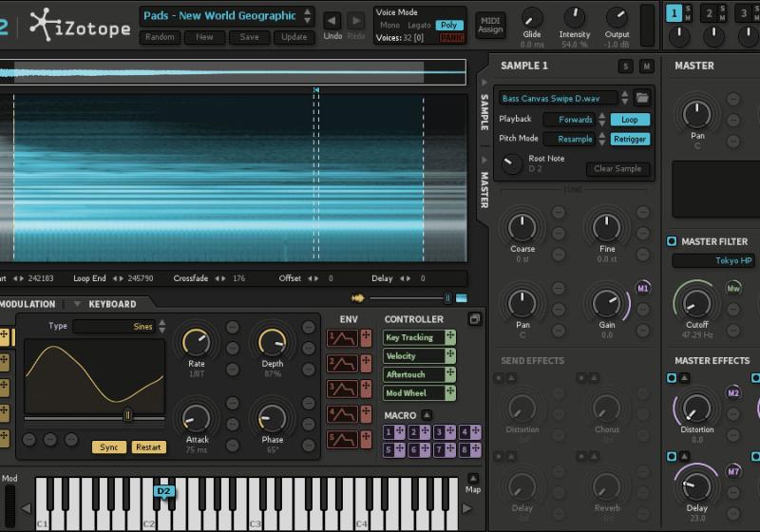
Task: Assign ENV 1 modulation crosshair
Action: (x=366, y=337)
